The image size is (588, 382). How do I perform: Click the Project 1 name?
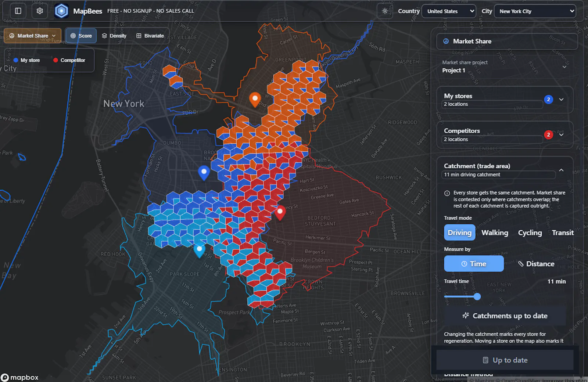[x=453, y=71]
